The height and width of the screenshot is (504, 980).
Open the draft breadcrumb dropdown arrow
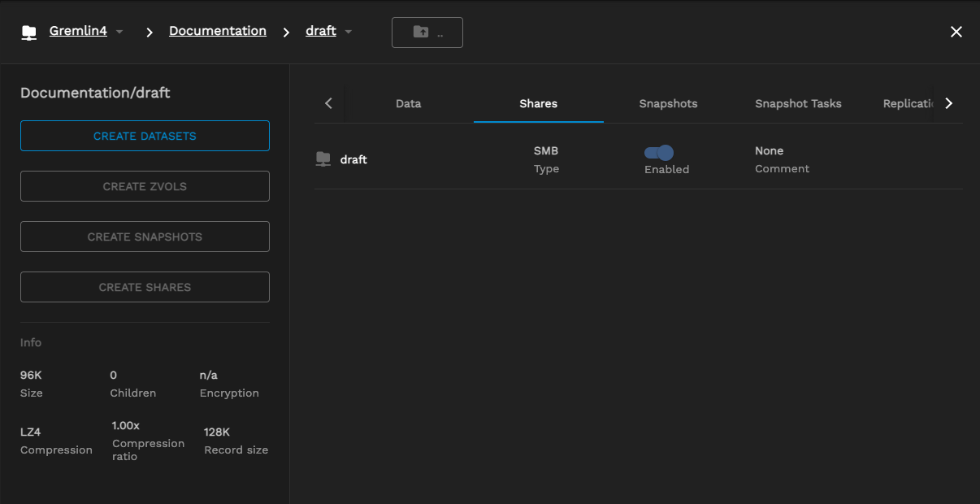[349, 32]
